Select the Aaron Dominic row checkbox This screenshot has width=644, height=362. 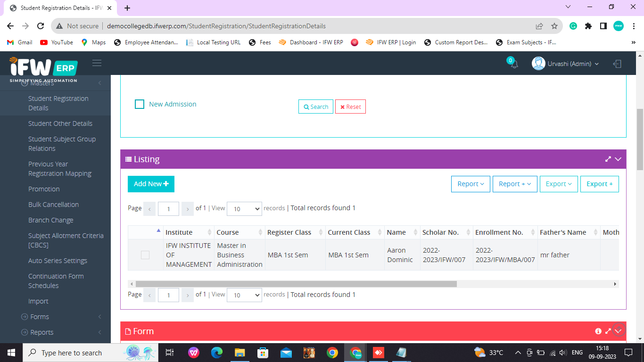[x=145, y=255]
